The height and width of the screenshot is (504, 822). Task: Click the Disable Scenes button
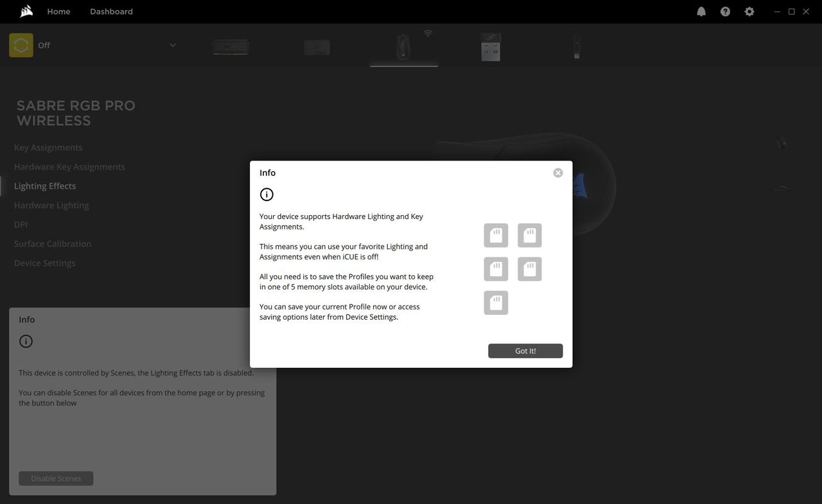[x=56, y=478]
